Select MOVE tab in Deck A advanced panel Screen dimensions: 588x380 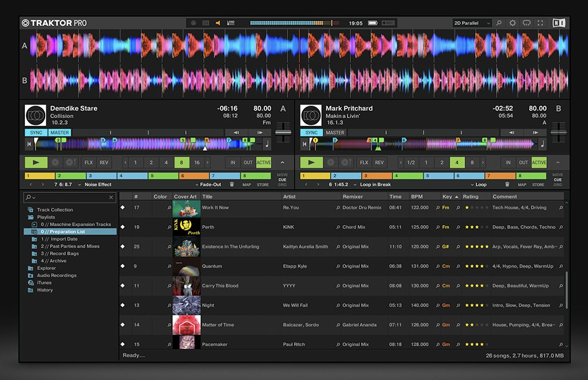(x=282, y=175)
